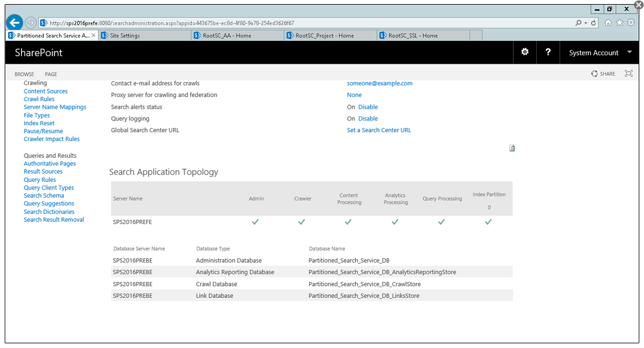This screenshot has height=348, width=644.
Task: Click the address bar search magnifier icon
Action: pyautogui.click(x=578, y=23)
